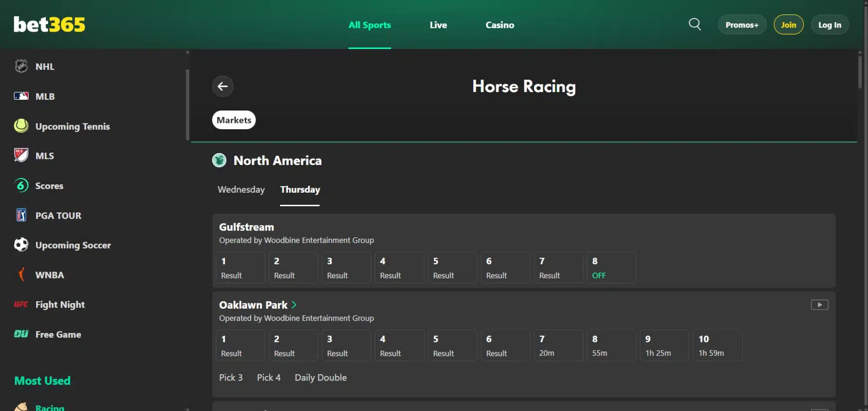Click the Free Game OU icon
This screenshot has height=411, width=868.
[21, 334]
